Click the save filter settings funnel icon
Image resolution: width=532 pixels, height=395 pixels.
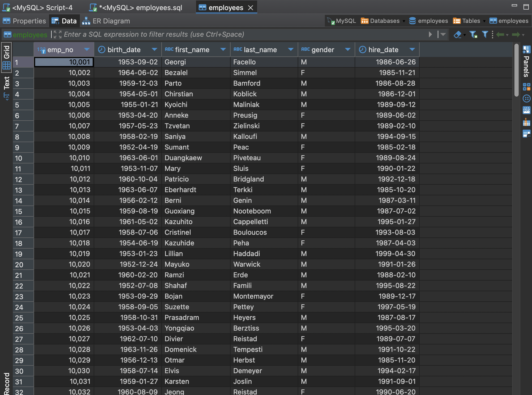click(x=473, y=35)
